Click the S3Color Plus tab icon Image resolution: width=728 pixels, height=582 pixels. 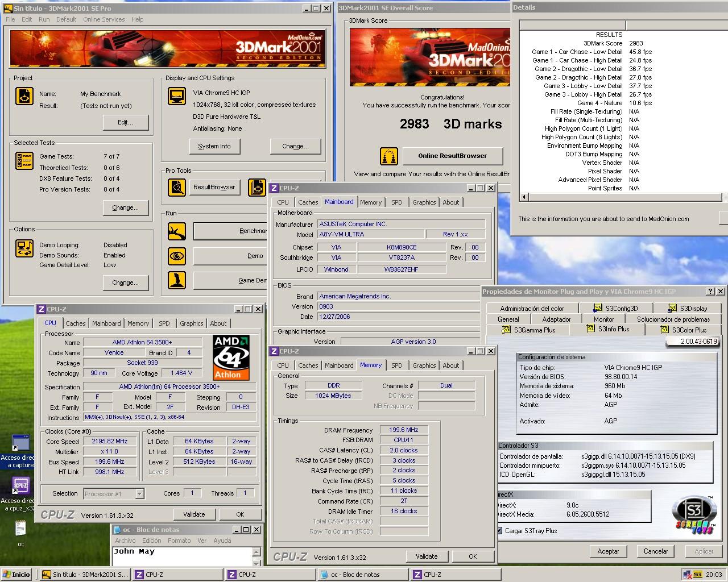(664, 330)
